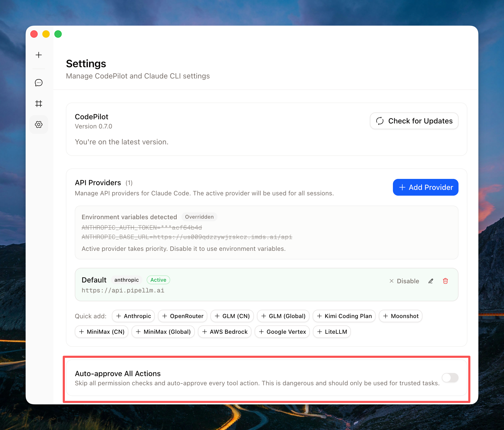The image size is (504, 430).
Task: Open the chat bubble sidebar icon
Action: point(39,83)
